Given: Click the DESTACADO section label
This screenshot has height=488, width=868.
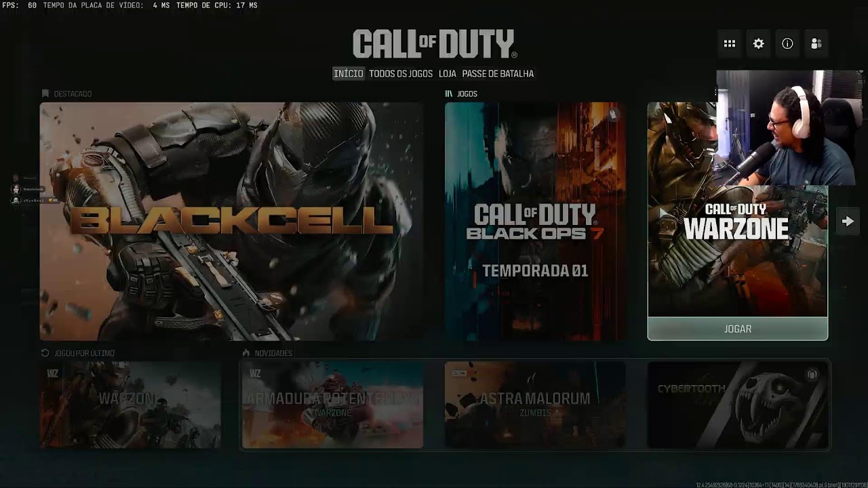Looking at the screenshot, I should click(73, 94).
